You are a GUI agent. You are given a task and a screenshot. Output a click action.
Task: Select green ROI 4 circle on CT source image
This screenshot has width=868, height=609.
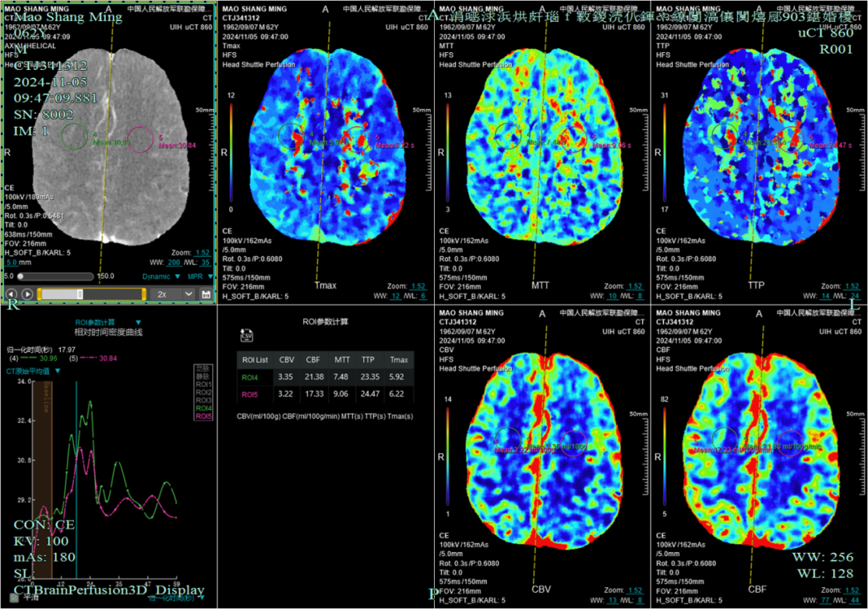(x=74, y=136)
